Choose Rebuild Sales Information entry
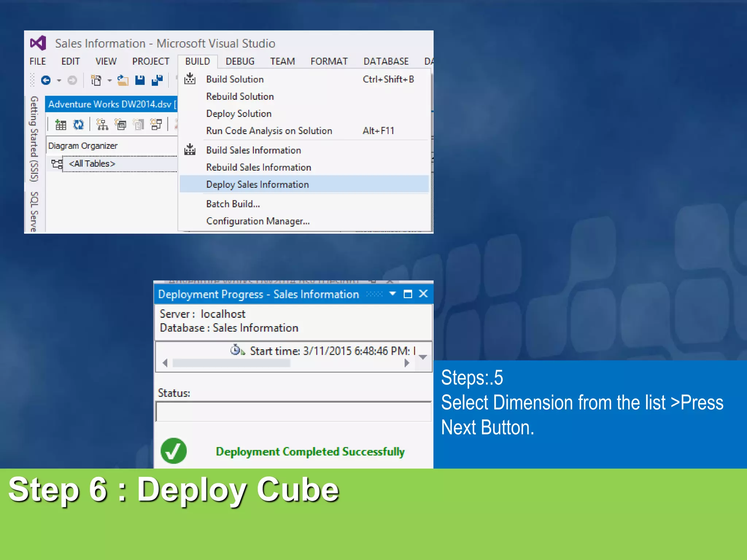The image size is (747, 560). 304,167
